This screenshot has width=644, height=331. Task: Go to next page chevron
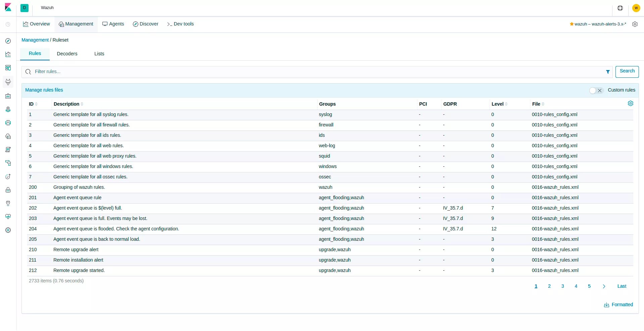click(x=604, y=286)
